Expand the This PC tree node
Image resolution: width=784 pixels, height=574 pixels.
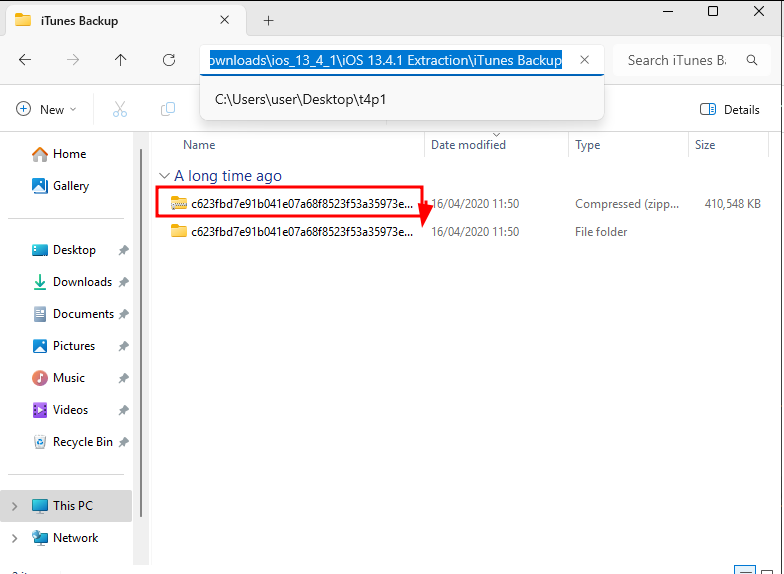[x=14, y=506]
